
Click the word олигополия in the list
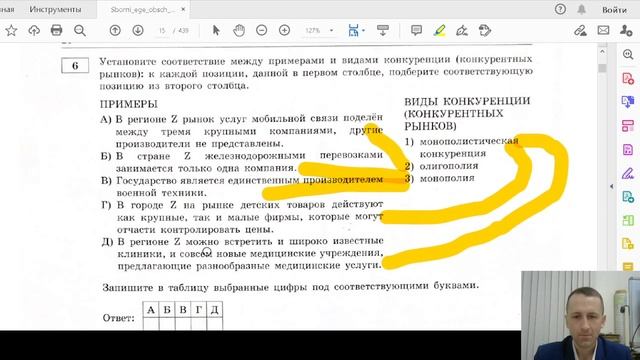[x=449, y=166]
